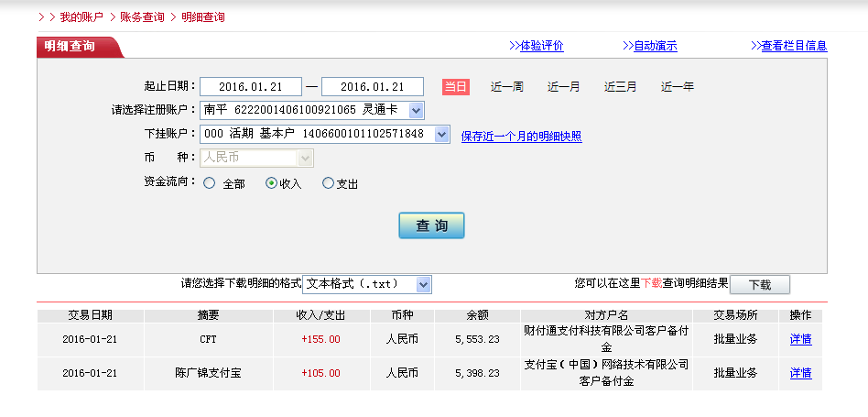This screenshot has width=868, height=417.
Task: Expand the 下挂账户 sub-account dropdown
Action: coord(441,135)
